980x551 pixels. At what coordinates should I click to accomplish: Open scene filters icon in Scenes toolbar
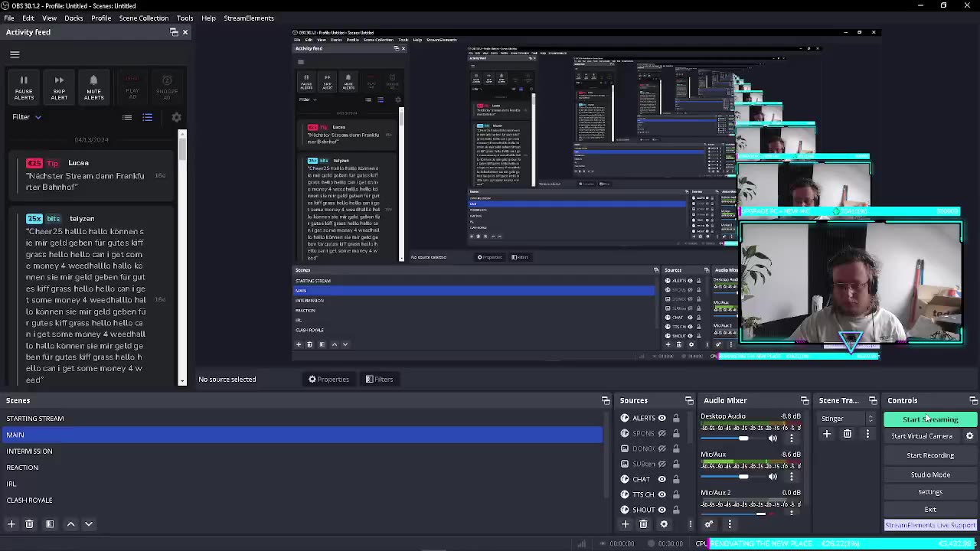[50, 524]
